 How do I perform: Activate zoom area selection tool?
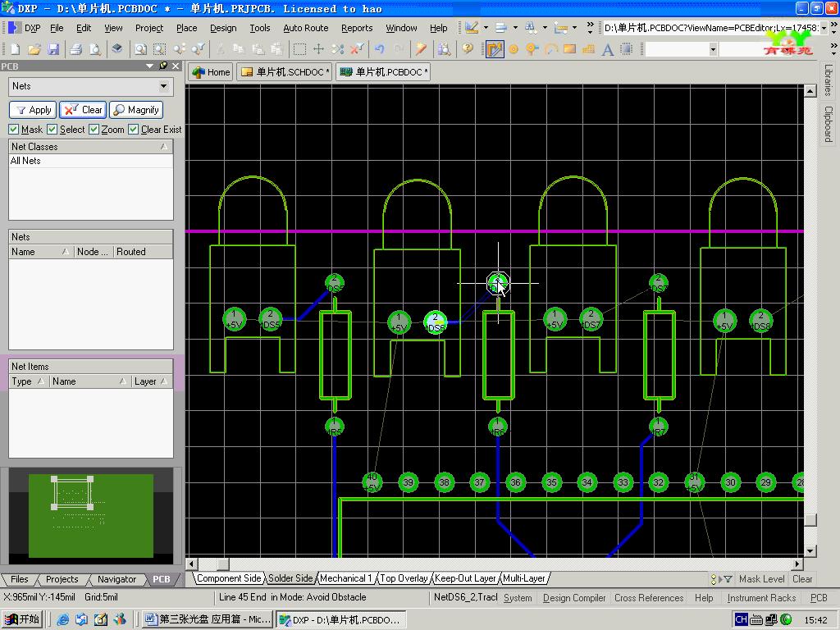tap(160, 49)
